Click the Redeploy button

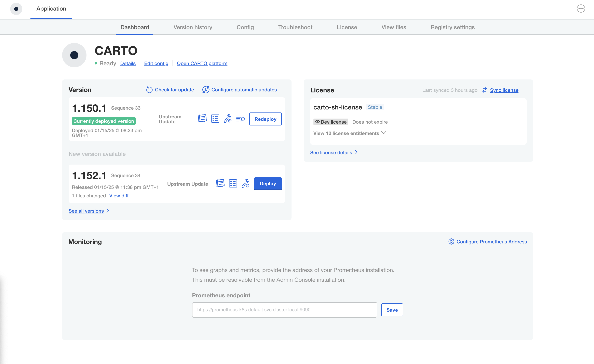(265, 119)
